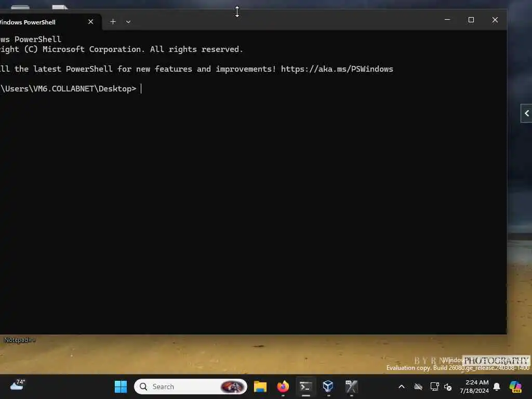
Task: Open a new PowerShell tab with plus
Action: pos(113,22)
